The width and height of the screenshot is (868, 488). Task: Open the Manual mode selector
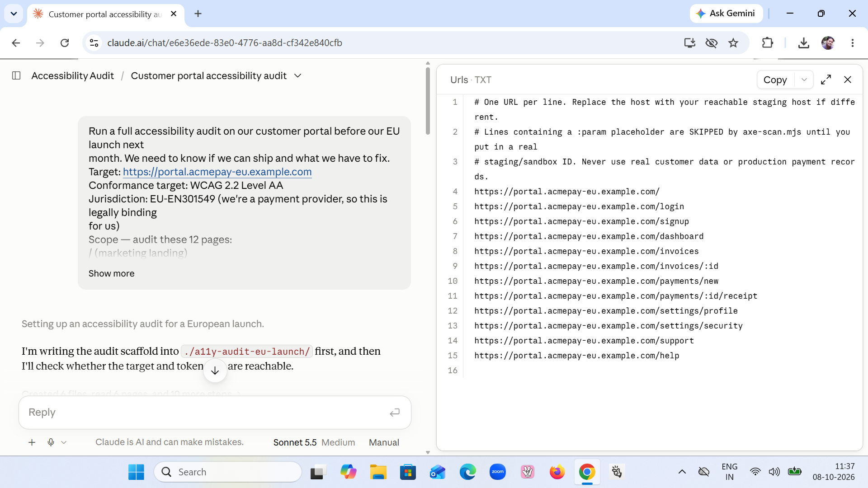tap(384, 442)
